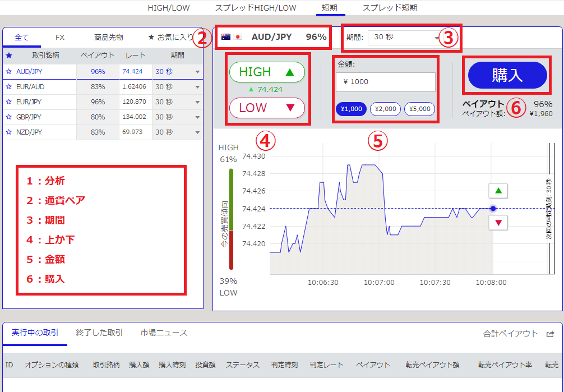564x392 pixels.
Task: Click the blue 購入 button
Action: pyautogui.click(x=507, y=75)
